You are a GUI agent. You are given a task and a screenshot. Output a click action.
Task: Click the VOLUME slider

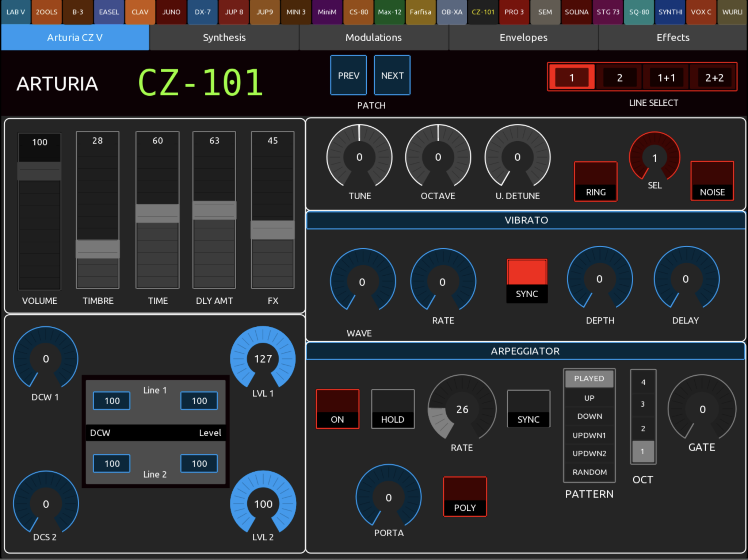(39, 211)
